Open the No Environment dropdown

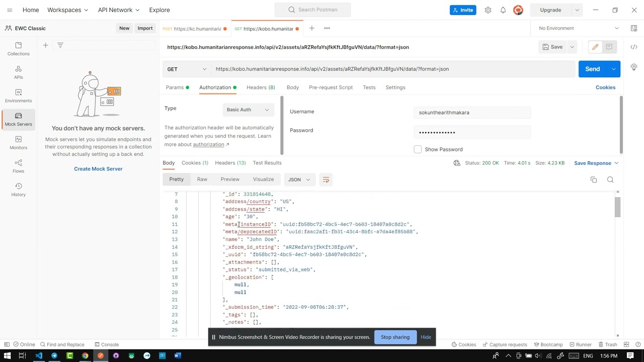point(579,28)
